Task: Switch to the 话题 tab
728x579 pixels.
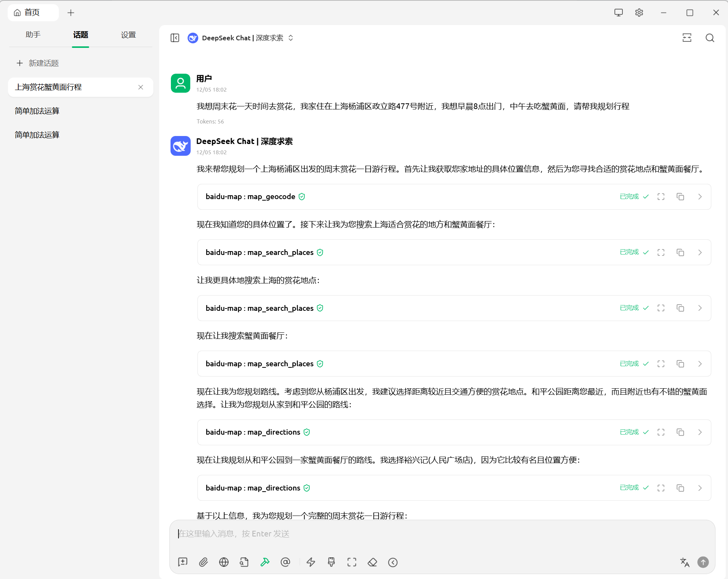Action: (81, 35)
